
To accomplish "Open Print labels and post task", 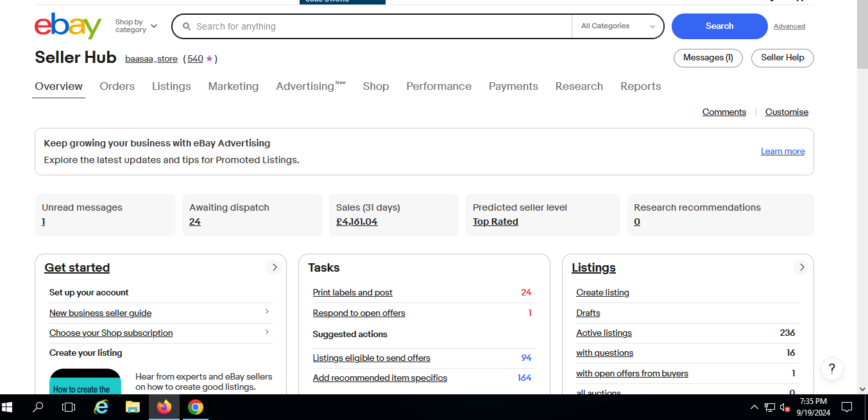I will coord(353,293).
